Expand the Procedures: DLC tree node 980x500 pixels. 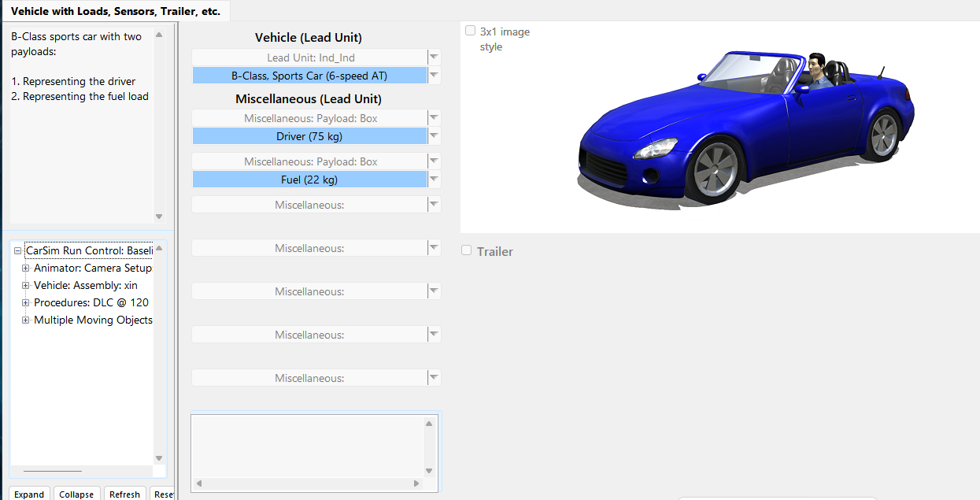tap(26, 303)
